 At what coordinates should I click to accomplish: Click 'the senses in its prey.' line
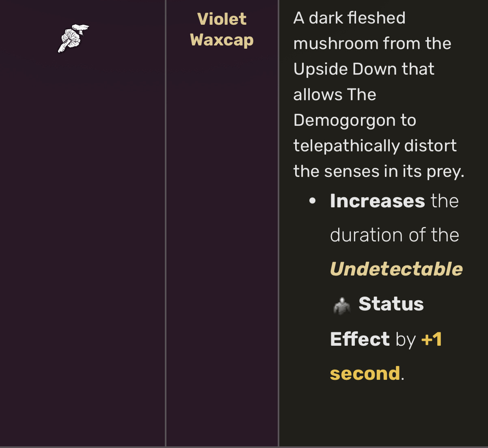378,171
